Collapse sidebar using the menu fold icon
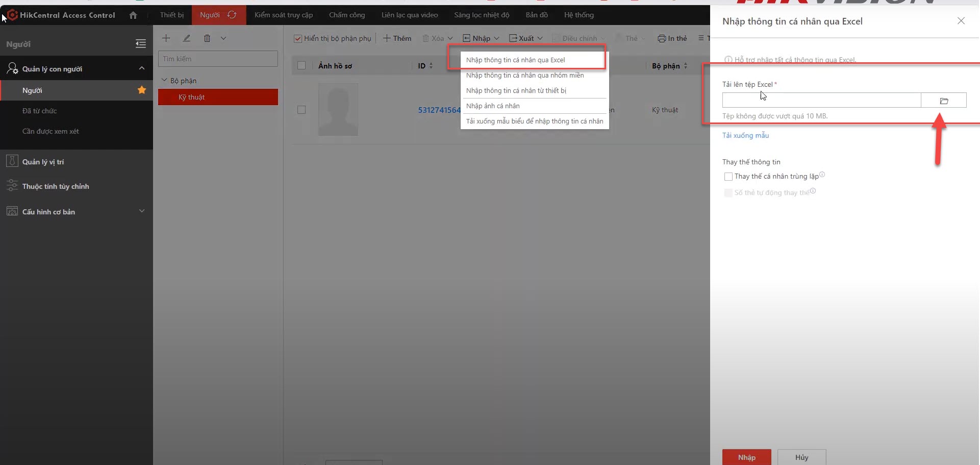 (141, 44)
